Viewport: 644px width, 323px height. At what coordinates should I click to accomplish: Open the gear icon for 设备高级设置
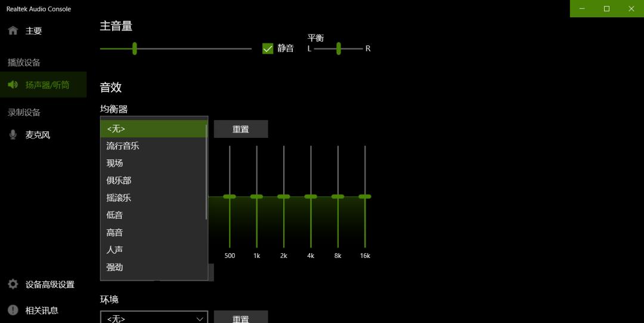point(13,284)
